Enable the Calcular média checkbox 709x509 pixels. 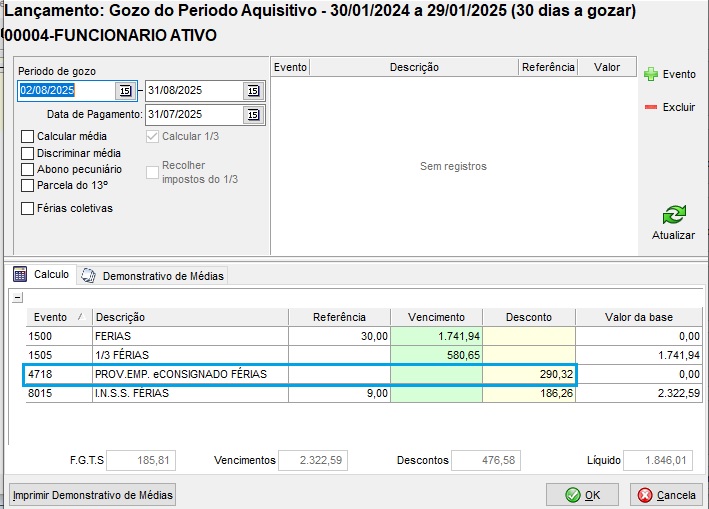[28, 137]
